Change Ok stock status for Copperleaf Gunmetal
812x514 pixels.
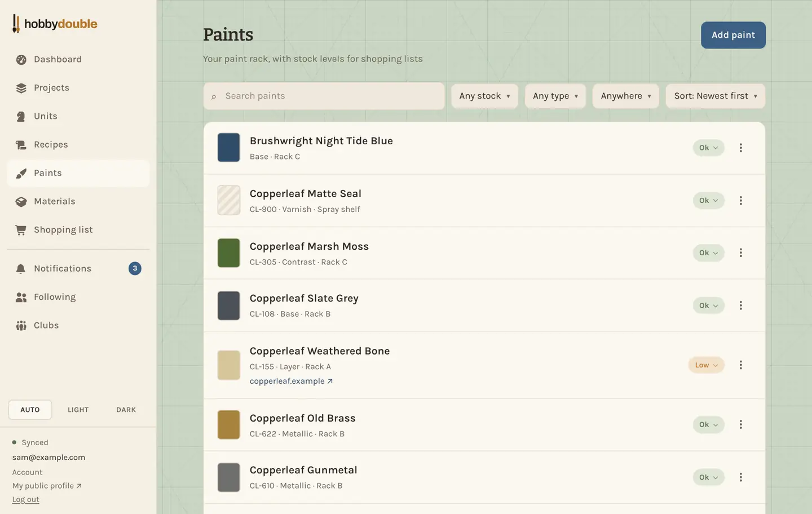coord(708,477)
